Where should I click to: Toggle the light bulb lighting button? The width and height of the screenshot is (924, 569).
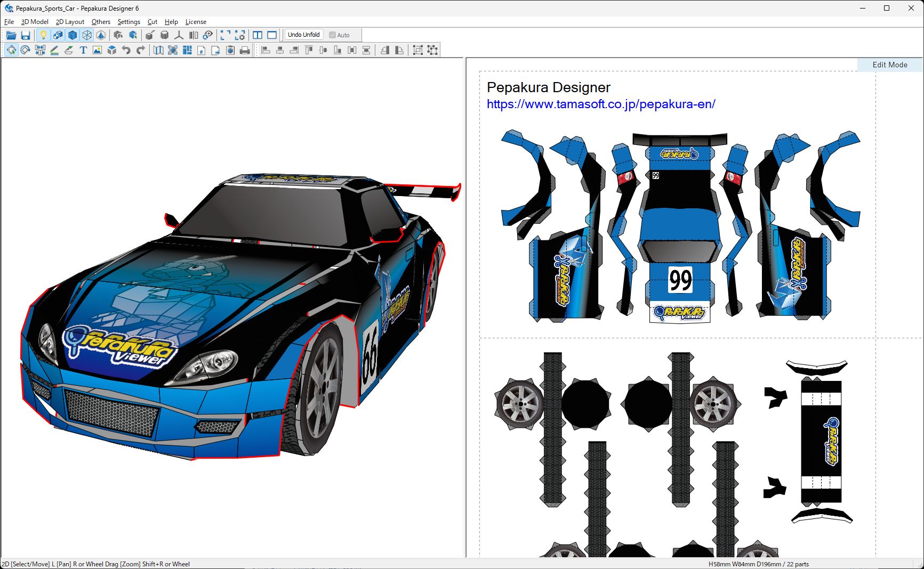coord(43,35)
